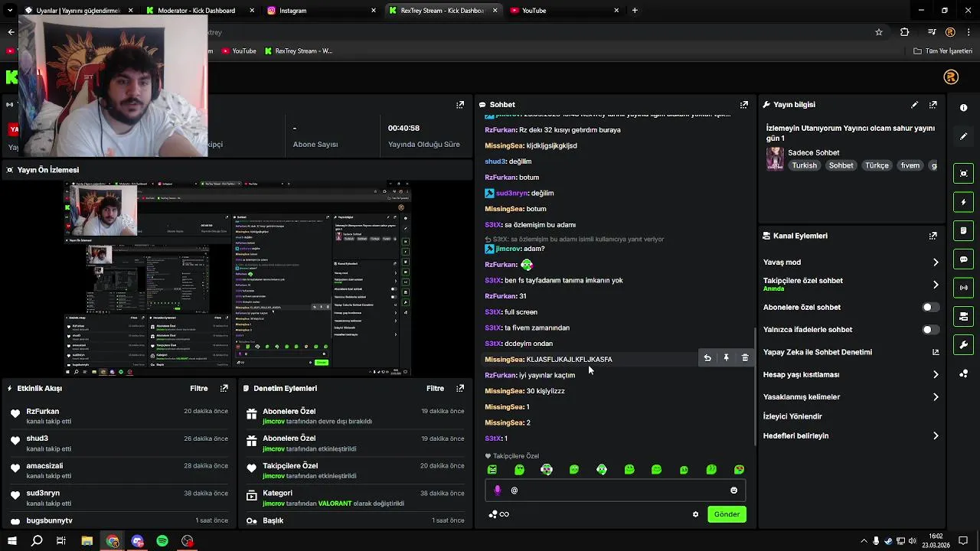Bookmark this page with the star icon
This screenshot has height=551, width=980.
coord(879,32)
